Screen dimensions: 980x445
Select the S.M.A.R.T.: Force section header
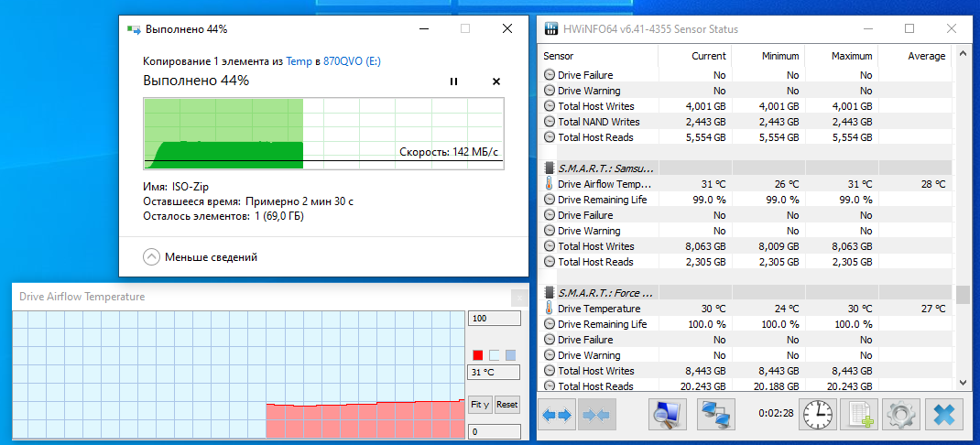(606, 292)
